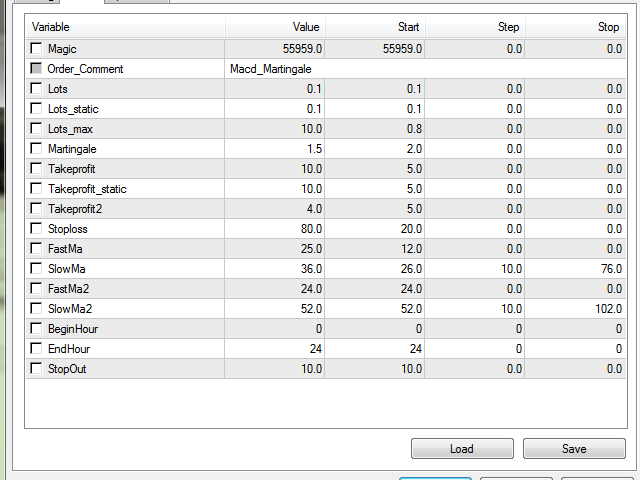Select Martingale start 2.0
Image resolution: width=640 pixels, height=480 pixels.
(x=414, y=149)
